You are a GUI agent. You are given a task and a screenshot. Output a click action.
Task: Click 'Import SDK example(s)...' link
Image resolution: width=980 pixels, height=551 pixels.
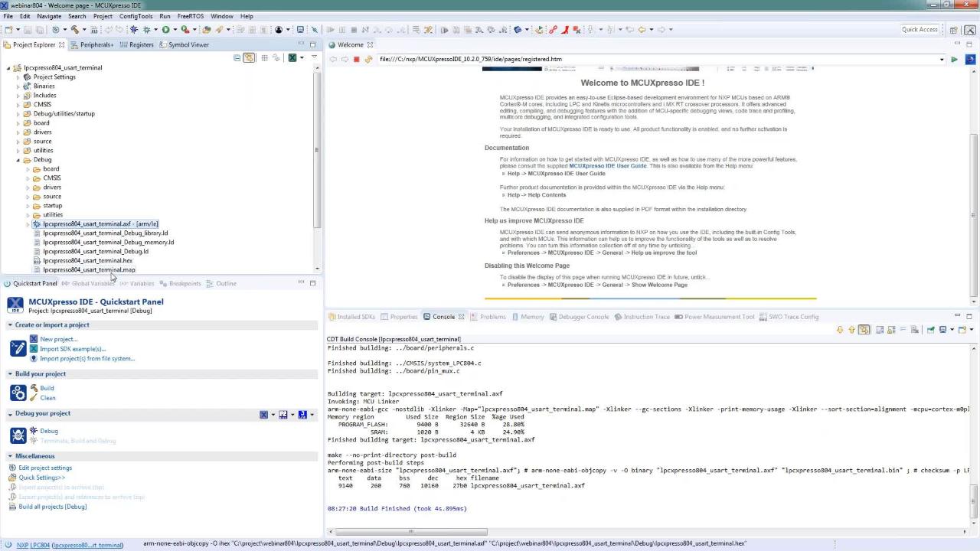pos(73,349)
